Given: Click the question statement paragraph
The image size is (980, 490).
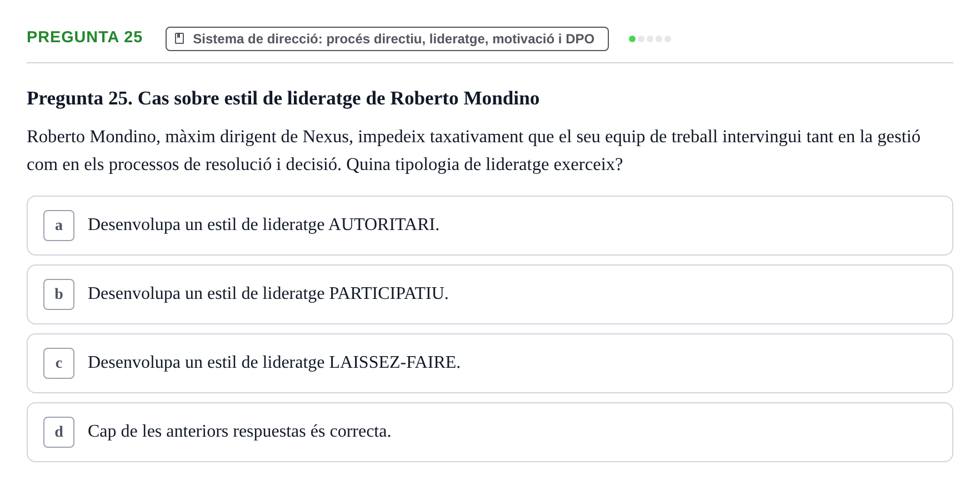Looking at the screenshot, I should [x=473, y=151].
